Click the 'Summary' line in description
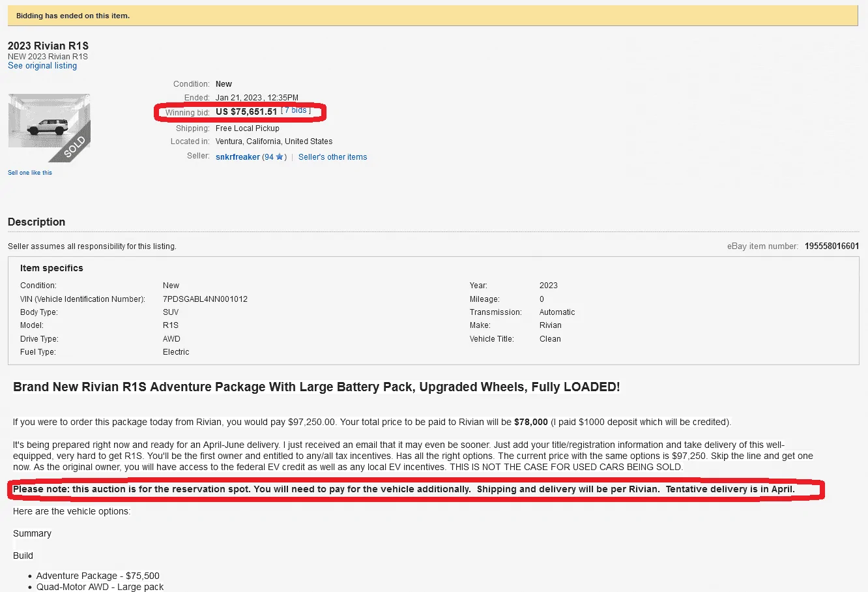Image resolution: width=868 pixels, height=592 pixels. (32, 534)
